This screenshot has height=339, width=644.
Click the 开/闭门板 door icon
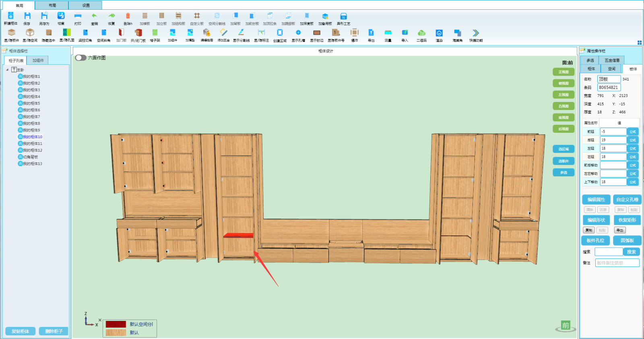pyautogui.click(x=138, y=33)
